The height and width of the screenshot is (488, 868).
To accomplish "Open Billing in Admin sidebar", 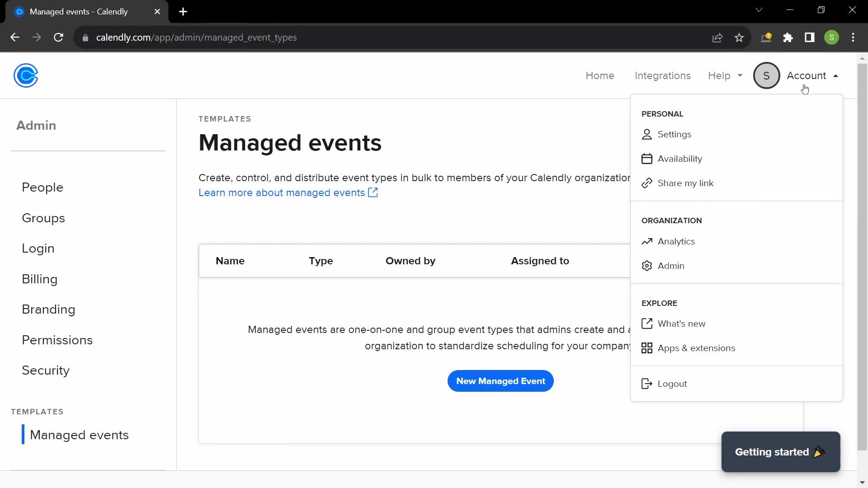I will point(40,279).
